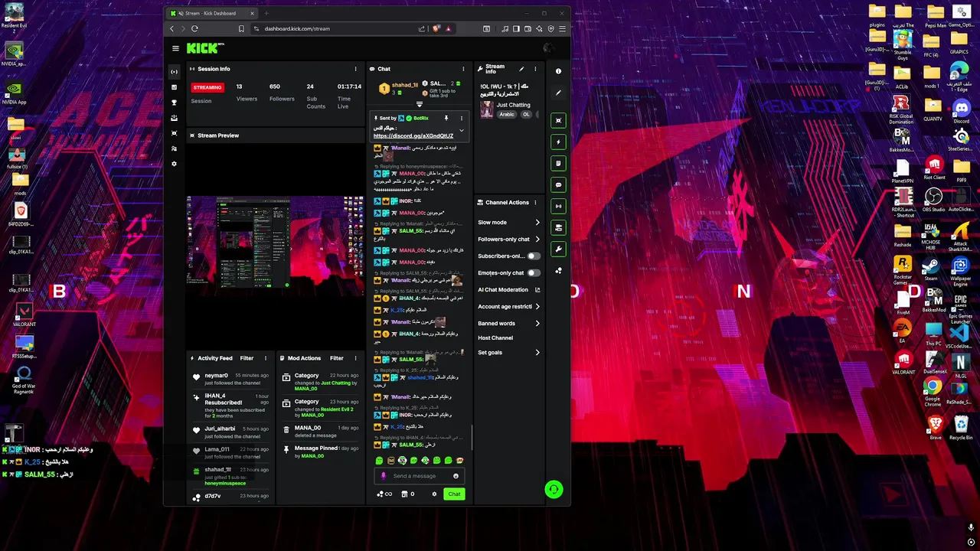
Task: Open Discord desktop shortcut
Action: coord(961,110)
